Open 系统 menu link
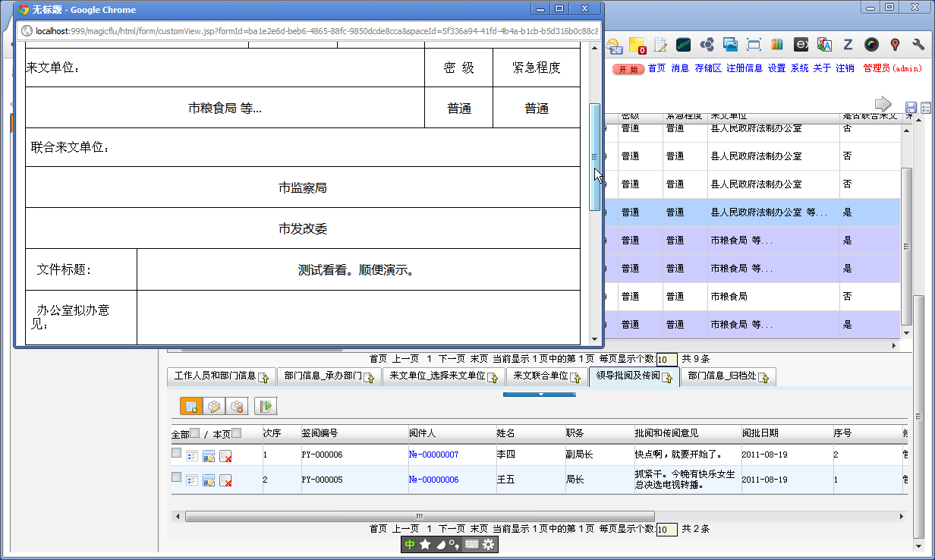 point(800,68)
